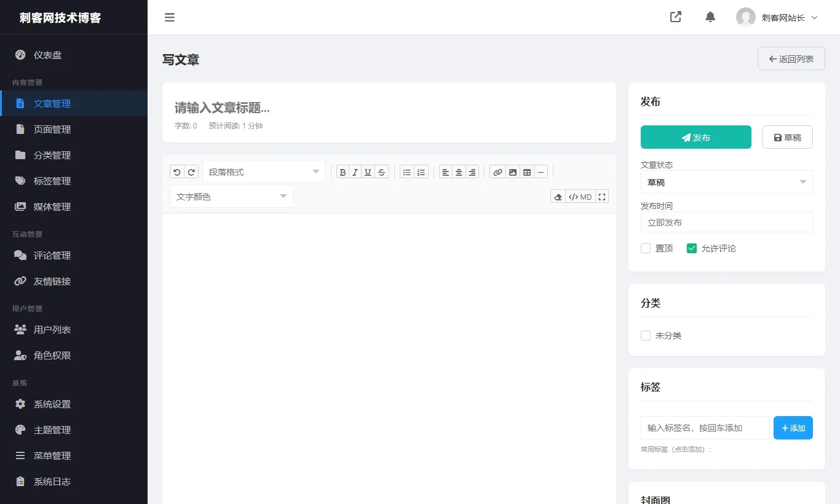The image size is (840, 504).
Task: Click the green 发布 button
Action: [695, 137]
